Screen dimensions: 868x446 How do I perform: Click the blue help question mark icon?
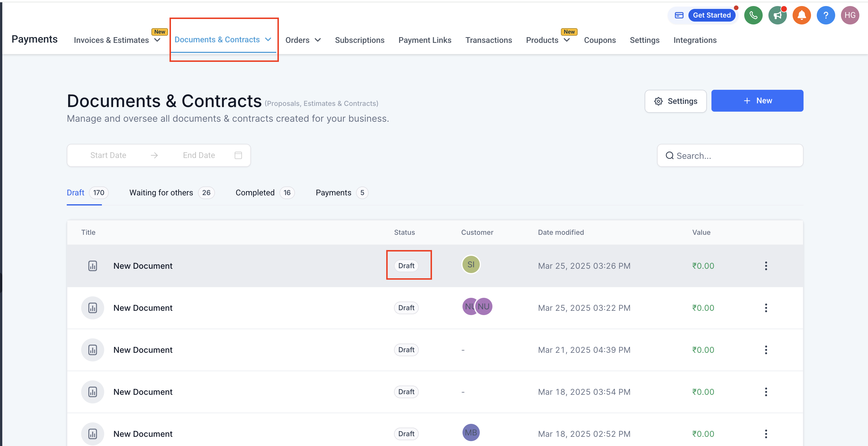click(825, 15)
